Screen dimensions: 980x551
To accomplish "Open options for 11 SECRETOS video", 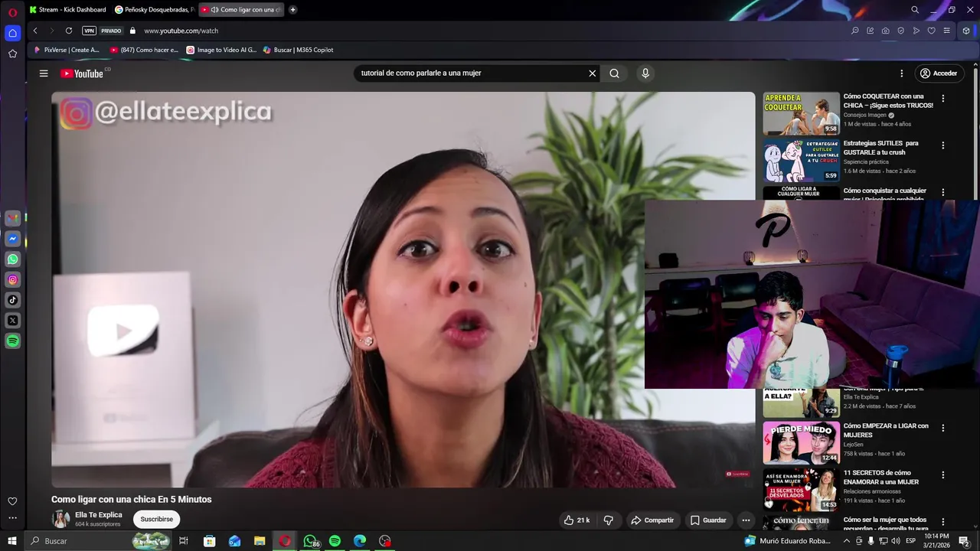I will pos(943,475).
